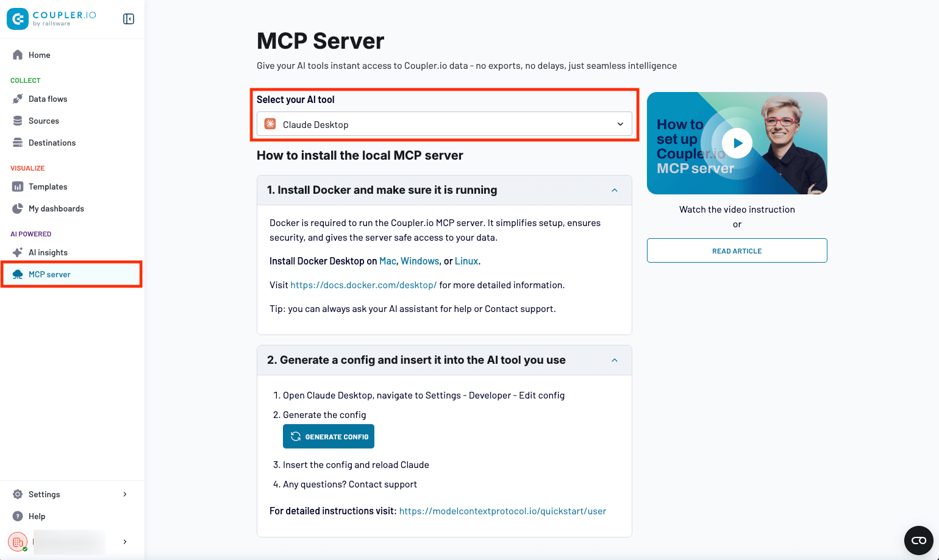Image resolution: width=939 pixels, height=560 pixels.
Task: Open the Mac Docker install link
Action: click(x=388, y=261)
